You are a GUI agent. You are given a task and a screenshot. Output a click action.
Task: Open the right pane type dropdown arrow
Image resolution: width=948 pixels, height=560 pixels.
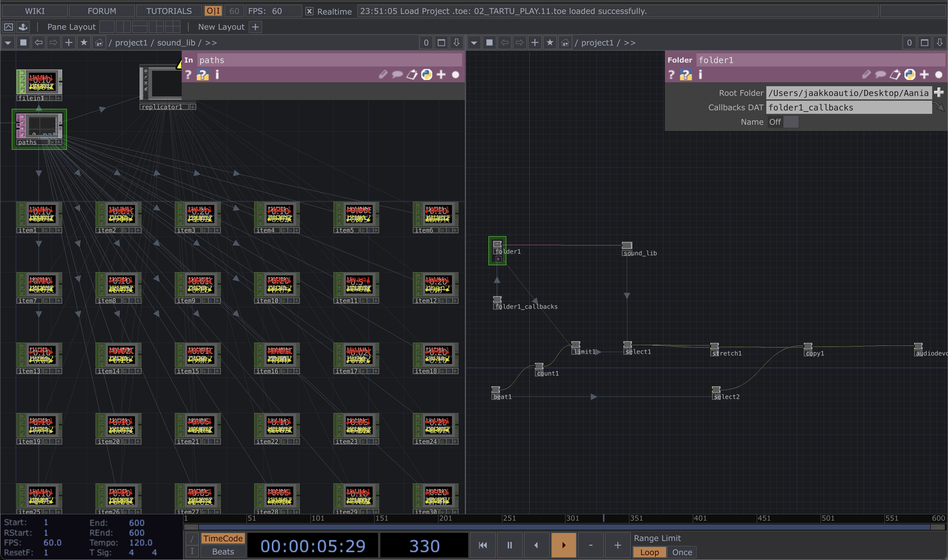coord(474,43)
